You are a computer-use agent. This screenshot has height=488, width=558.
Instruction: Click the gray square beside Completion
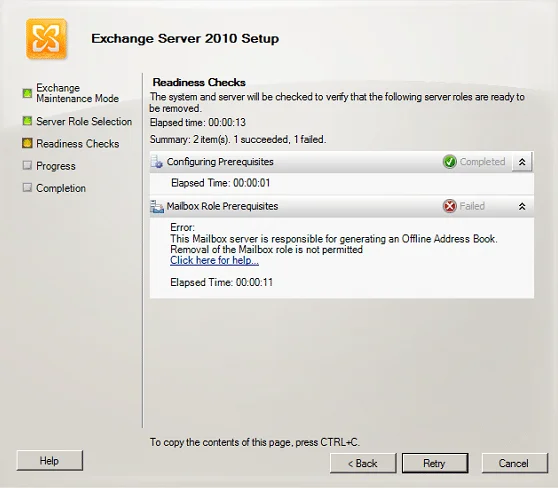point(27,188)
